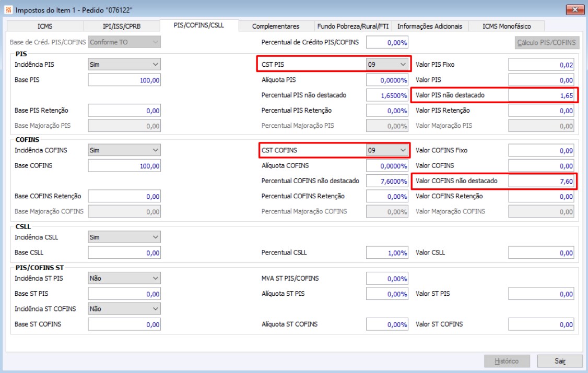Viewport: 588px width, 373px height.
Task: Click the Base PIS input field
Action: (124, 80)
